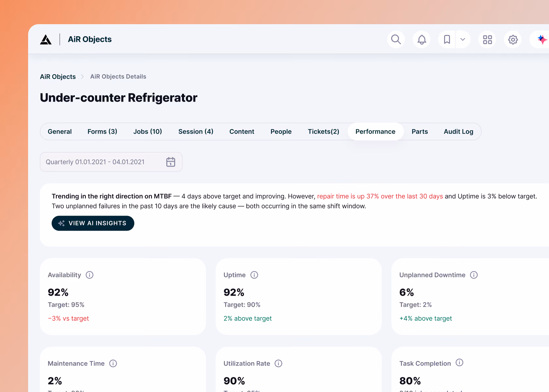
Task: Click the Target: 2% text
Action: click(415, 304)
